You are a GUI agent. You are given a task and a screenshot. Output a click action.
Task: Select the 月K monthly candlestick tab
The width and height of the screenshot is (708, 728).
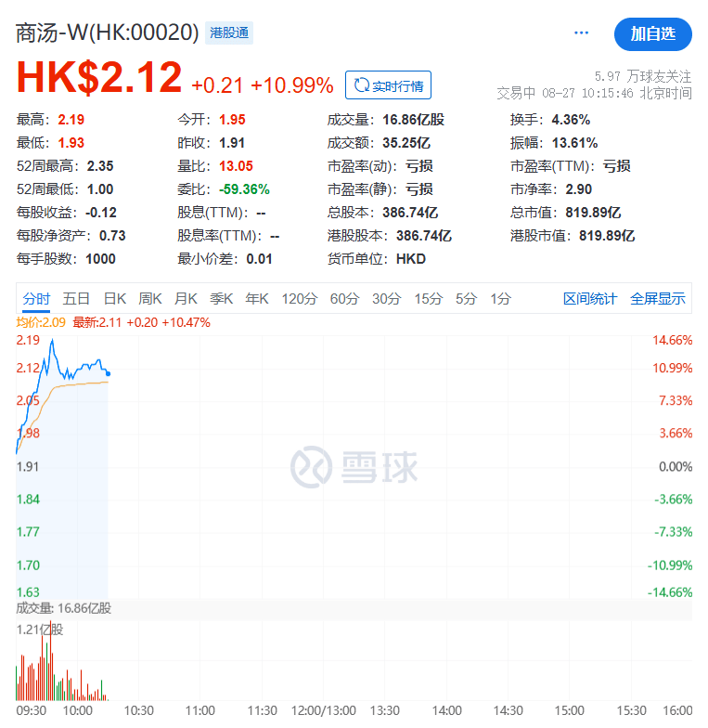point(186,298)
